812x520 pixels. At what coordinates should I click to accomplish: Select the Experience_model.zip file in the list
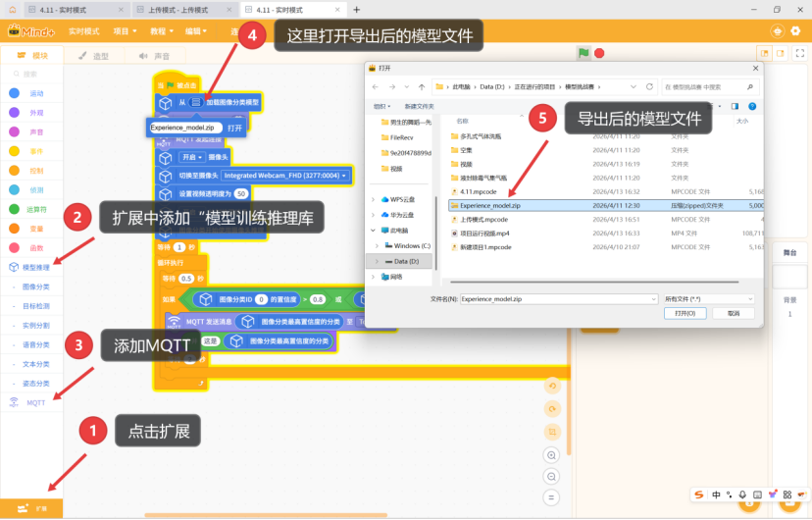point(490,207)
